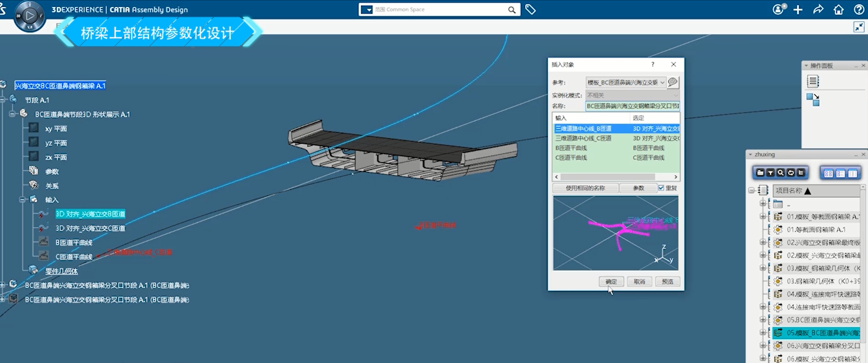The image size is (868, 363).
Task: Open Help with the question mark icon
Action: (858, 10)
